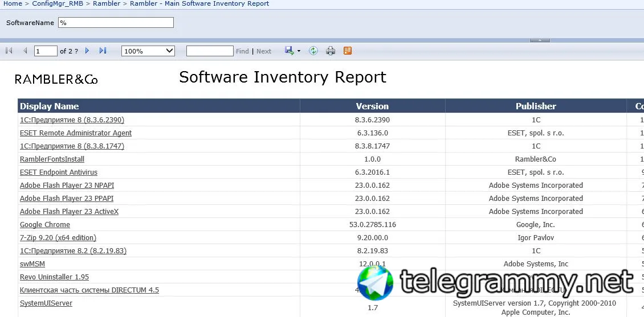
Task: Open Google Chrome link
Action: pos(45,225)
